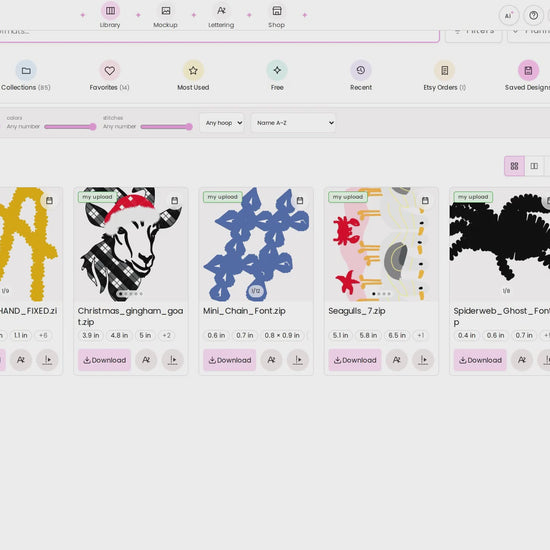Select 5.1 in size on Seagulls card
The width and height of the screenshot is (550, 550).
tap(340, 335)
